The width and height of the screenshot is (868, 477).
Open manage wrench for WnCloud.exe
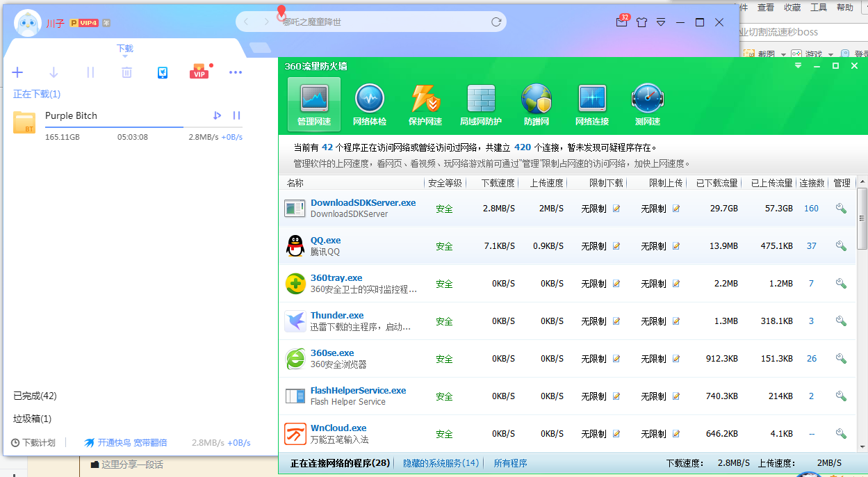point(841,434)
